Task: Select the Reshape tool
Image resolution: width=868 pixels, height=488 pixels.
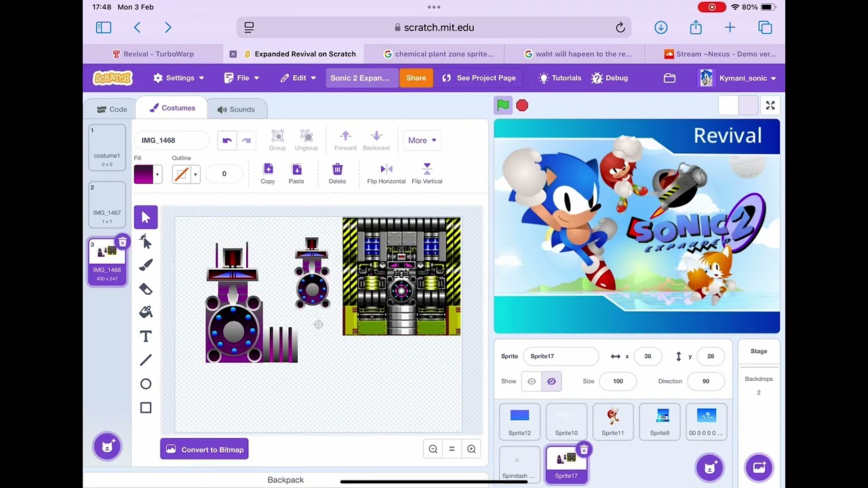Action: click(x=146, y=241)
